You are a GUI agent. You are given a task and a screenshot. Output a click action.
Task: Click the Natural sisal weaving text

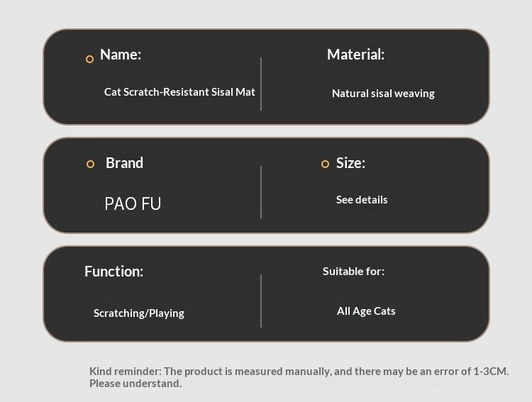(383, 94)
